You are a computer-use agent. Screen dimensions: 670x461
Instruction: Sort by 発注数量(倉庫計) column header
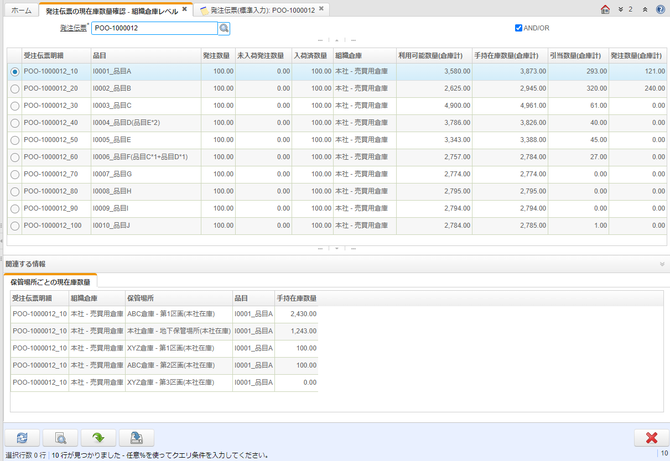(x=638, y=56)
